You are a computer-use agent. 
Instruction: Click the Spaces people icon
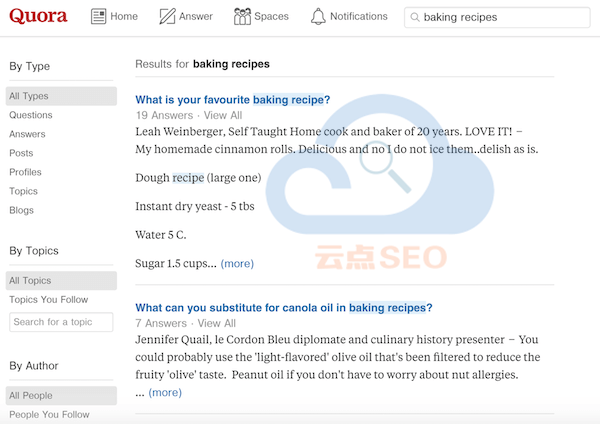click(x=242, y=16)
